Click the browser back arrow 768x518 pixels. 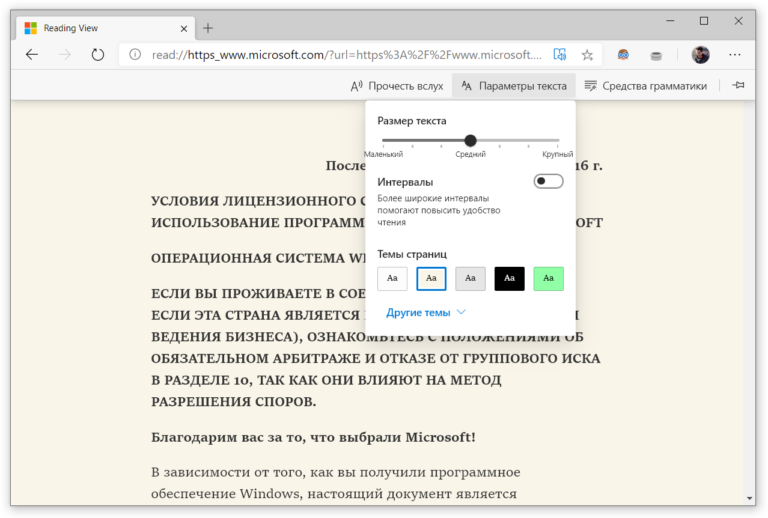tap(32, 55)
